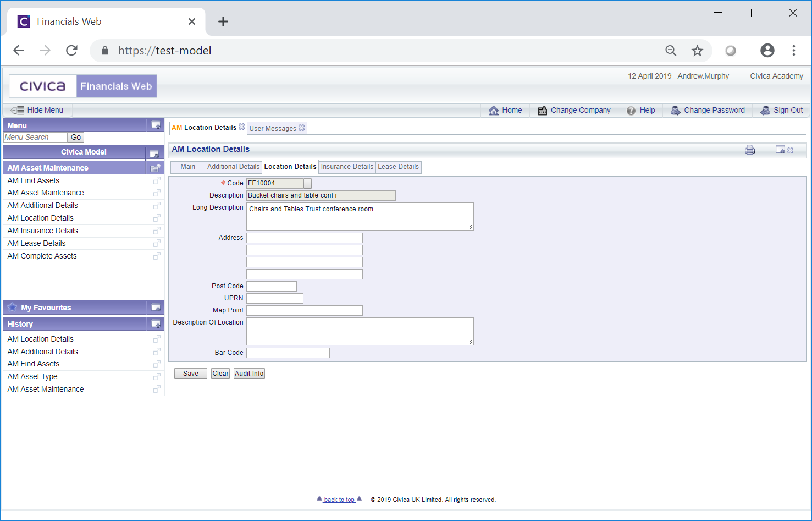Open AM Find Assets in new window icon
This screenshot has height=521, width=812.
click(x=157, y=180)
